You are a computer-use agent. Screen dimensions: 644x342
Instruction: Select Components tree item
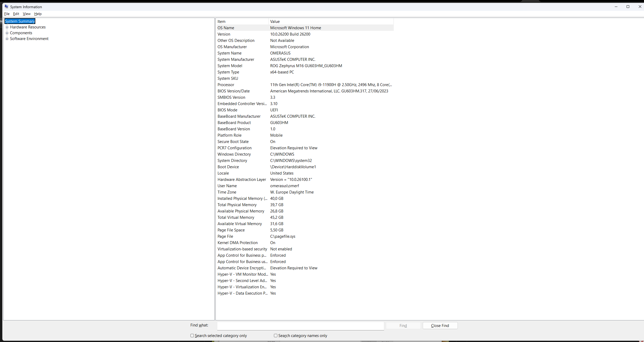click(x=21, y=33)
